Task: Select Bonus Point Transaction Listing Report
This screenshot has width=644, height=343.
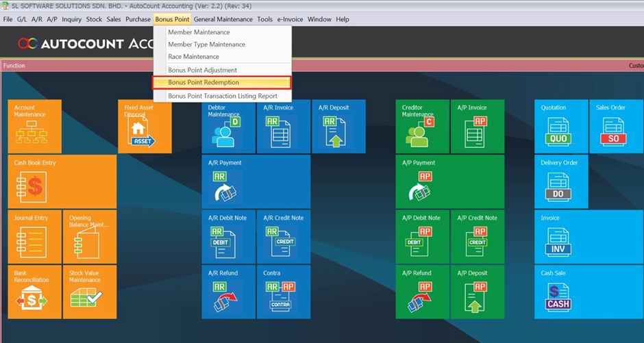Action: (x=223, y=97)
